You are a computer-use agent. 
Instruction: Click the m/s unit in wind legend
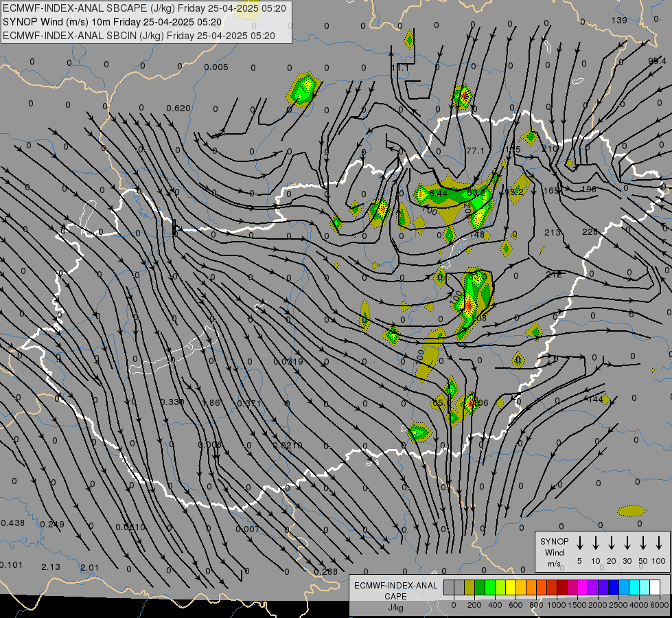[554, 564]
